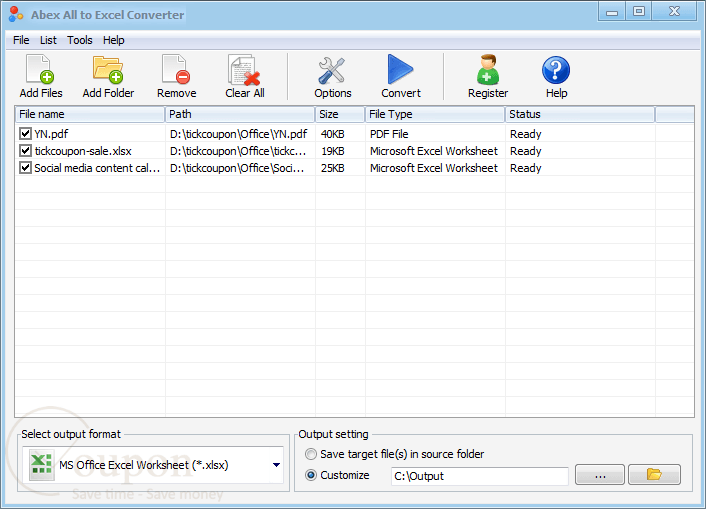Click the Remove file icon

click(176, 69)
